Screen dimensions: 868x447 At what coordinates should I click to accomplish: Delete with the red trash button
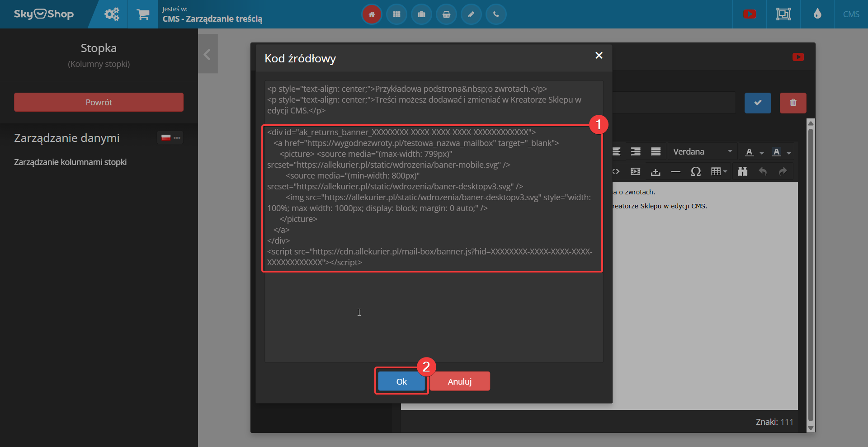click(793, 103)
